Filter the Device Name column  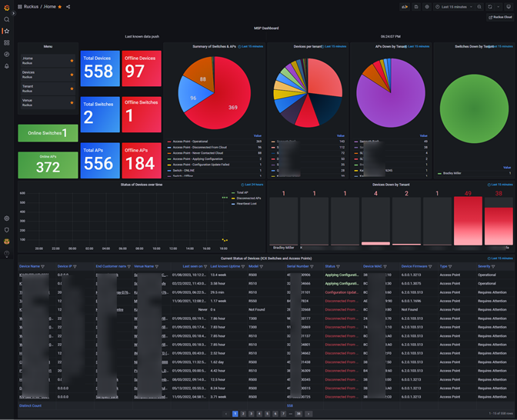click(x=42, y=266)
